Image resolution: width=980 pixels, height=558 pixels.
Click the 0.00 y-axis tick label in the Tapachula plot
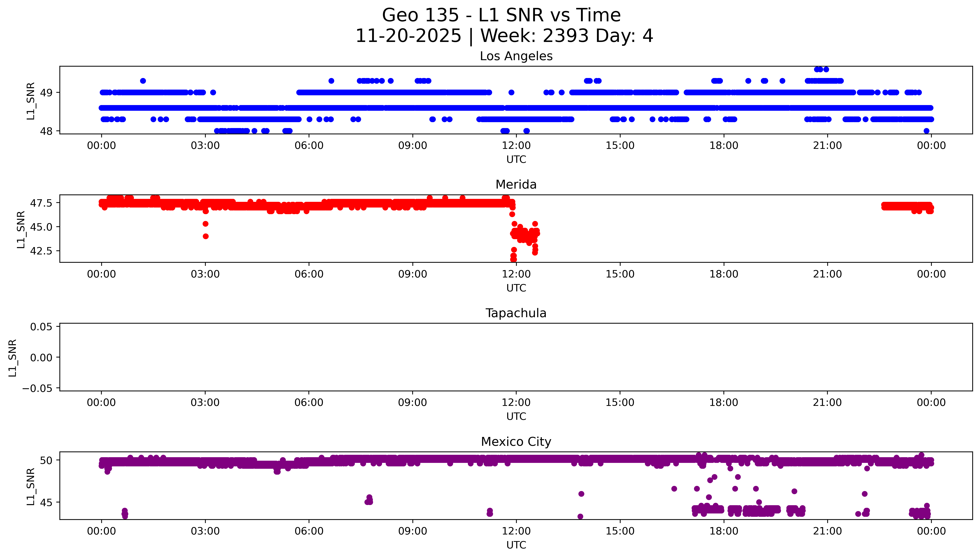pyautogui.click(x=41, y=358)
